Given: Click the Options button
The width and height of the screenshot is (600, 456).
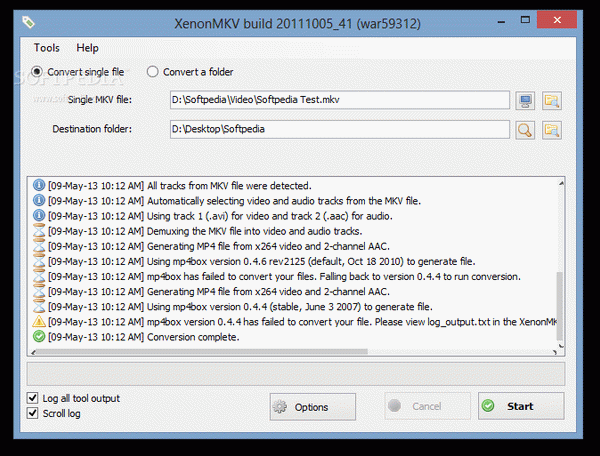Looking at the screenshot, I should 313,407.
